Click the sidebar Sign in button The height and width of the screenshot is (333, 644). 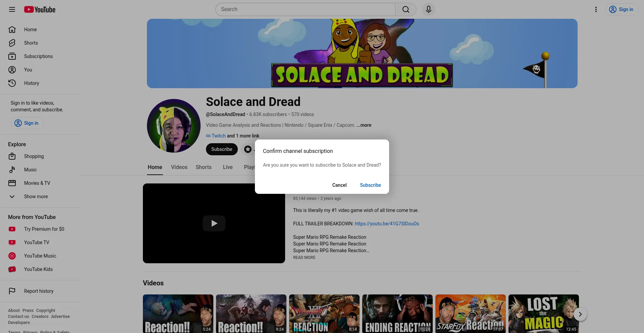click(x=27, y=123)
